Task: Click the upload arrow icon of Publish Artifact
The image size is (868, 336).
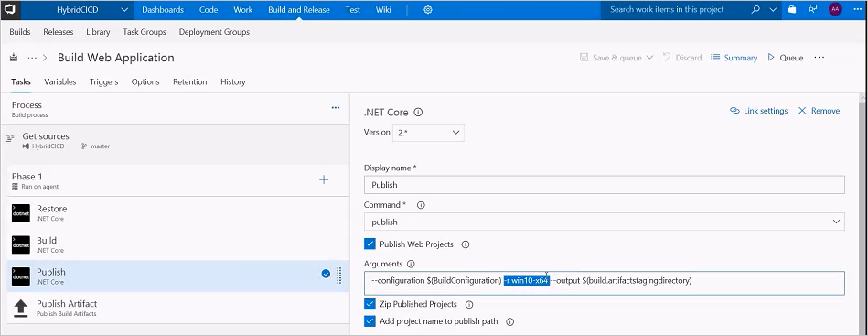Action: (20, 309)
